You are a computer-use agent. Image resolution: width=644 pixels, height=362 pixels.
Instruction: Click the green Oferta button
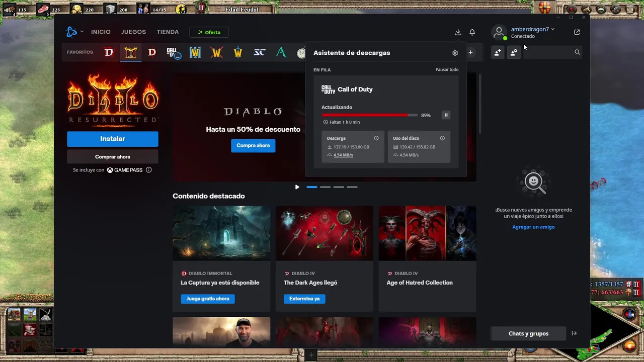[209, 32]
